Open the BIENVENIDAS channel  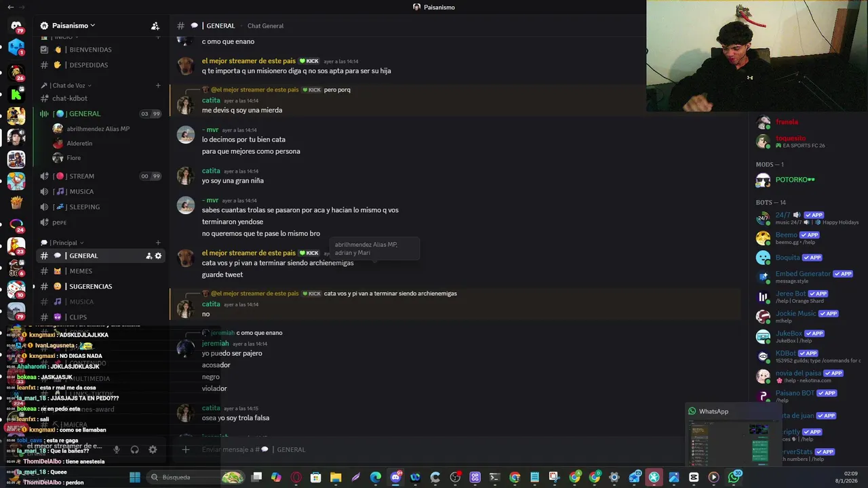pos(102,49)
